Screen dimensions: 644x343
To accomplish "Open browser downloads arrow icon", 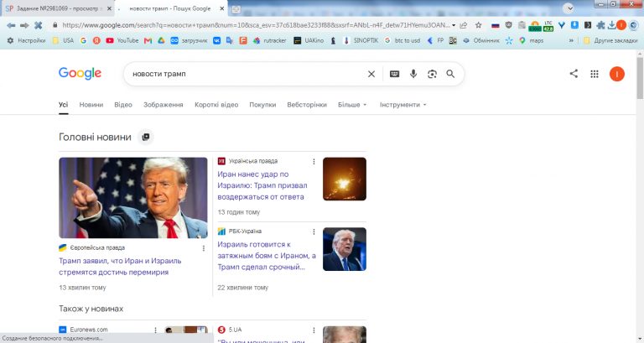I will 611,25.
